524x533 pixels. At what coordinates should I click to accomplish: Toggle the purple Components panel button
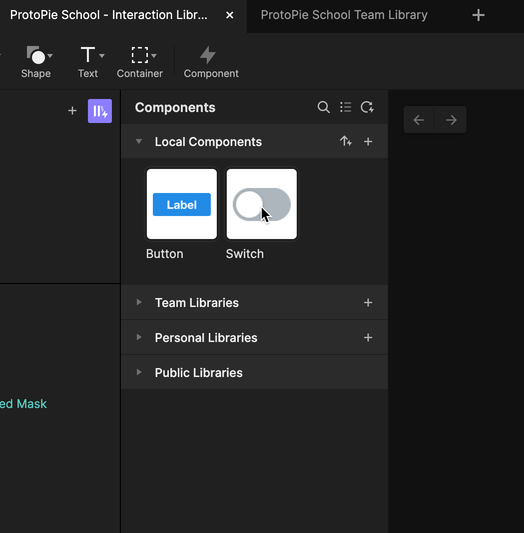point(100,111)
